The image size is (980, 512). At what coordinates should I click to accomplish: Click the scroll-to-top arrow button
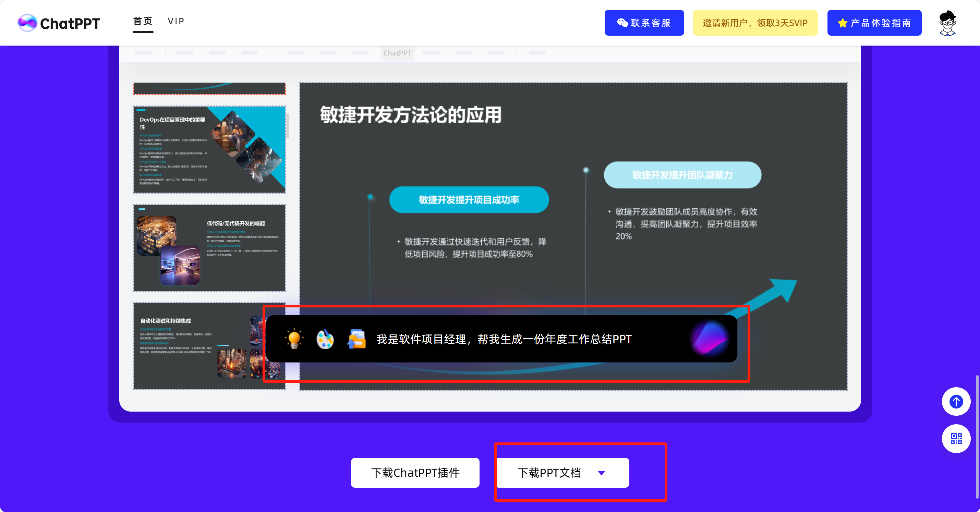click(x=956, y=402)
